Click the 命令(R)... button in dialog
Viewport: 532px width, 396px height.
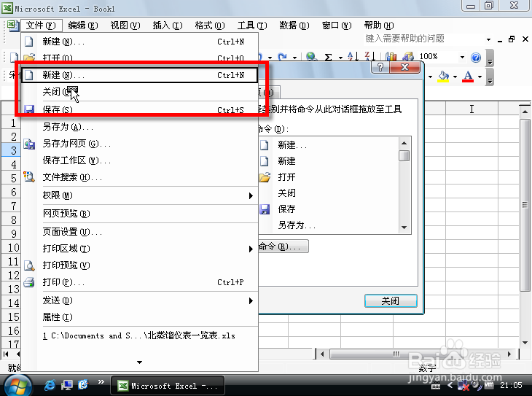coord(283,246)
